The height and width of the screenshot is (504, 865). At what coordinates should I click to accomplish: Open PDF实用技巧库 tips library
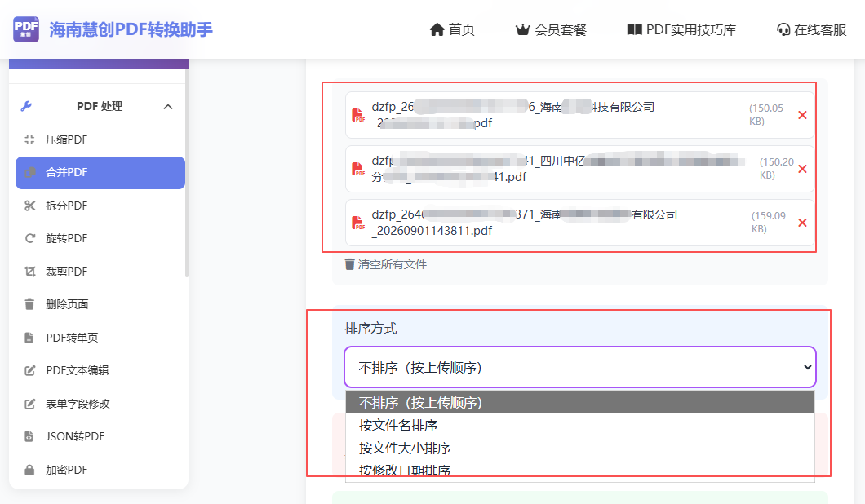[x=681, y=30]
